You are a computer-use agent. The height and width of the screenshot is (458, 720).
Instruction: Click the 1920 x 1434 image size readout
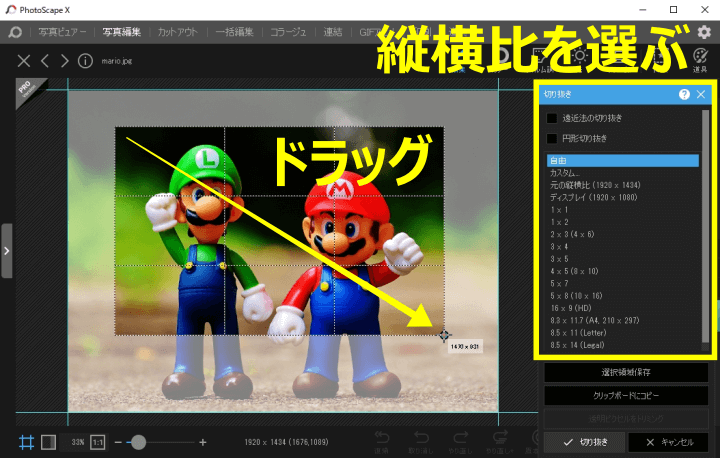point(286,442)
